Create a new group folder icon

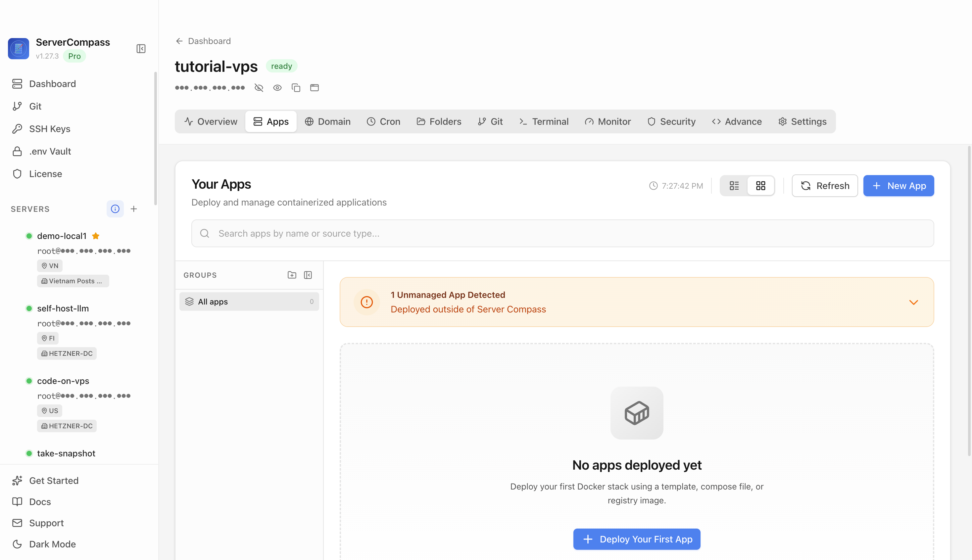(x=292, y=275)
